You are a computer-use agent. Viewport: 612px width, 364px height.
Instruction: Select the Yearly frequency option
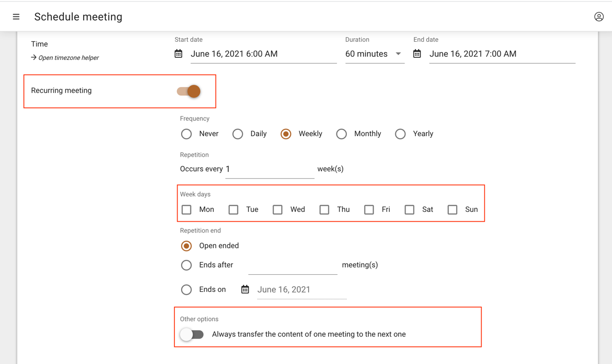(400, 134)
